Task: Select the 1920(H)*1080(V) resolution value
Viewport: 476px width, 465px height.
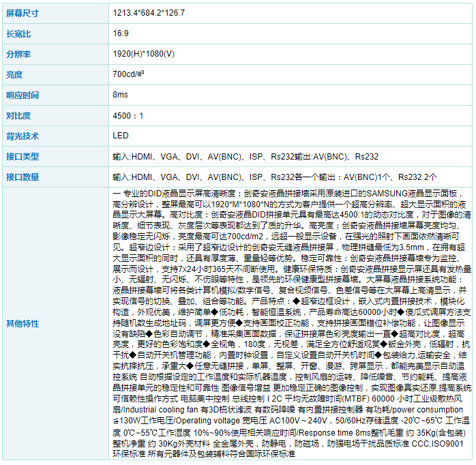Action: click(144, 54)
